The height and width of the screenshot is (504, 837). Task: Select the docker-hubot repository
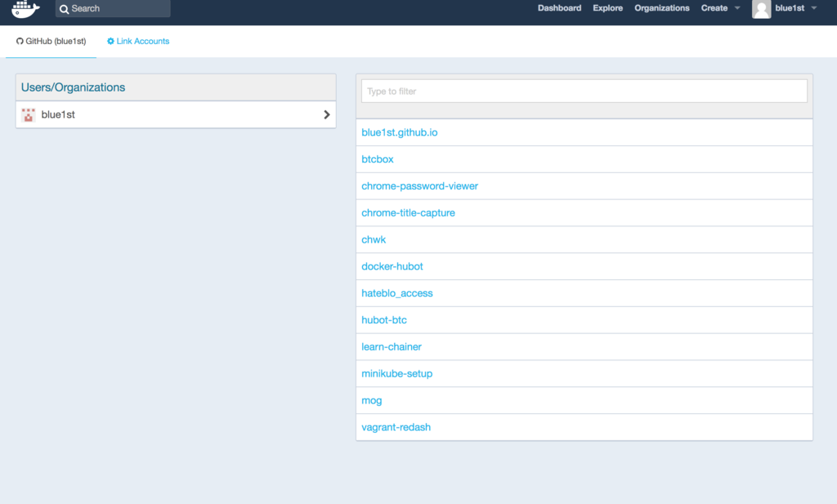click(392, 266)
